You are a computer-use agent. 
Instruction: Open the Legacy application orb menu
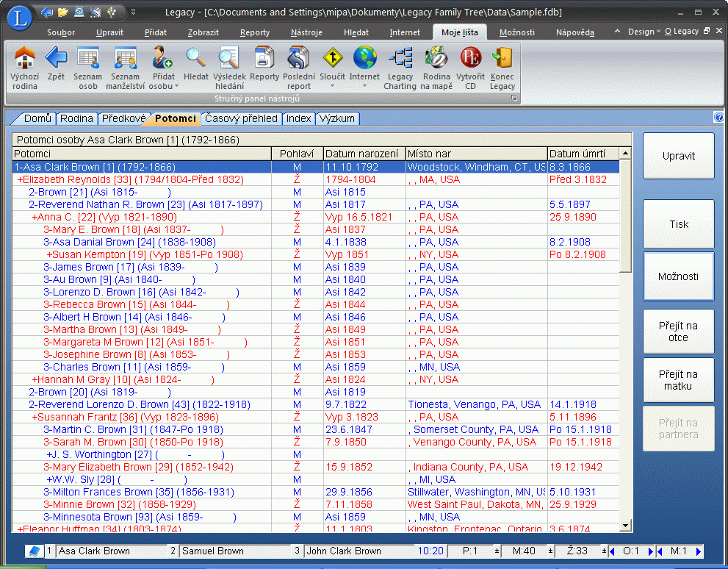pos(20,18)
